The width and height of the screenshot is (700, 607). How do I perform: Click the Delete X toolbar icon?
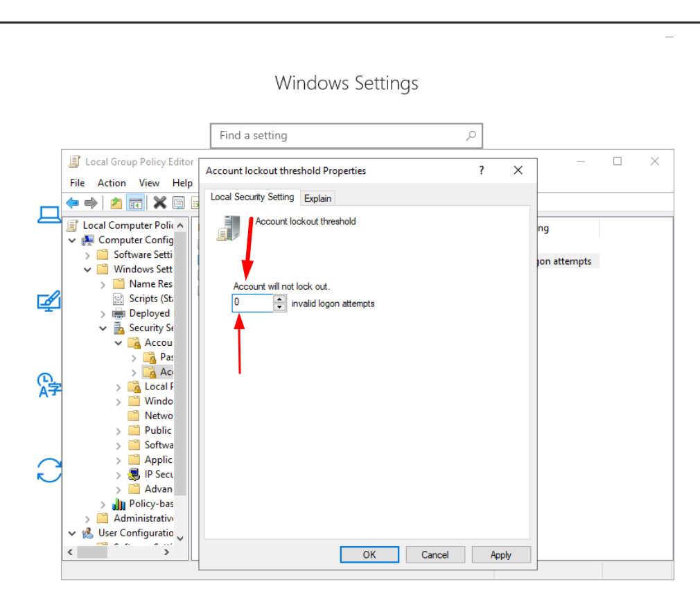click(x=160, y=203)
